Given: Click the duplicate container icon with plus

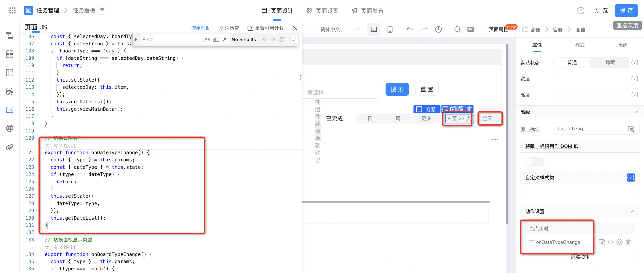Looking at the screenshot, I should 453,109.
